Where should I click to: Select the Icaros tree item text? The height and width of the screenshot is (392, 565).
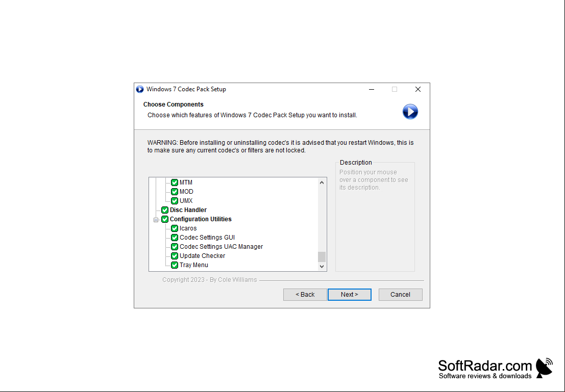pyautogui.click(x=188, y=228)
